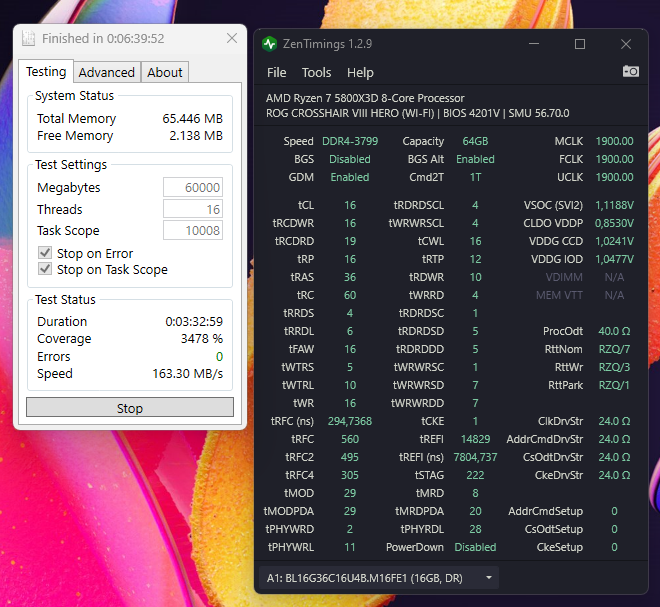Click the GDM Enabled value

pos(350,177)
